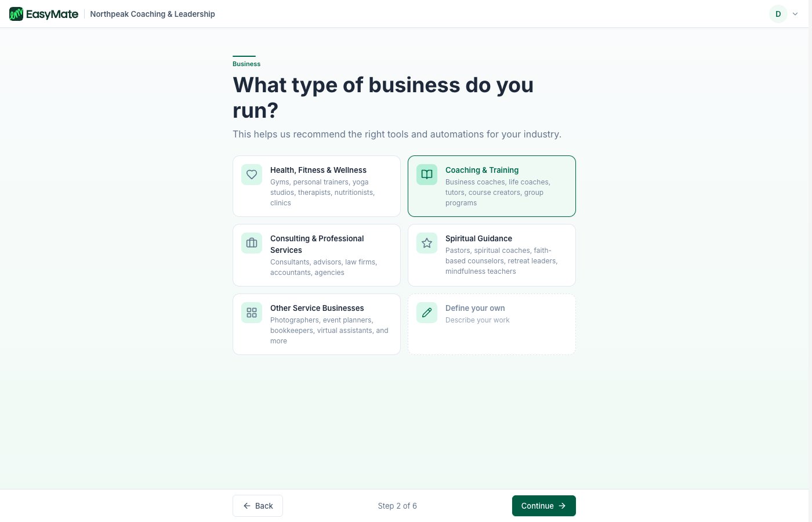Screen dimensions: 812x522
Task: Click the star icon for Spiritual Guidance
Action: pyautogui.click(x=427, y=243)
